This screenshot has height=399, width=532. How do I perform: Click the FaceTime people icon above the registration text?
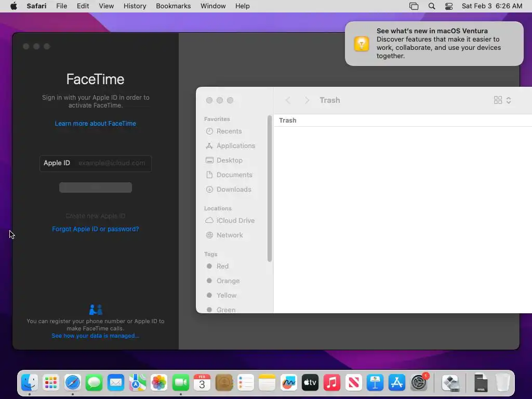(x=96, y=310)
